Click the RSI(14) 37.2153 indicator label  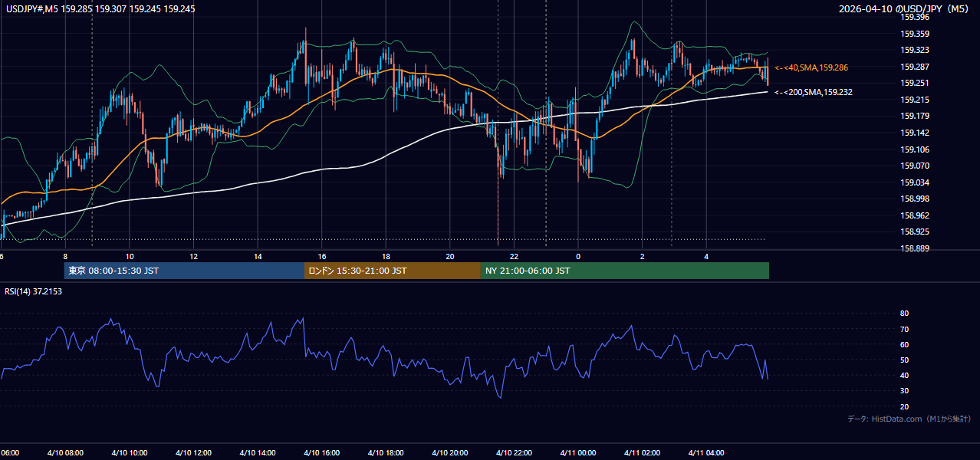(x=33, y=291)
